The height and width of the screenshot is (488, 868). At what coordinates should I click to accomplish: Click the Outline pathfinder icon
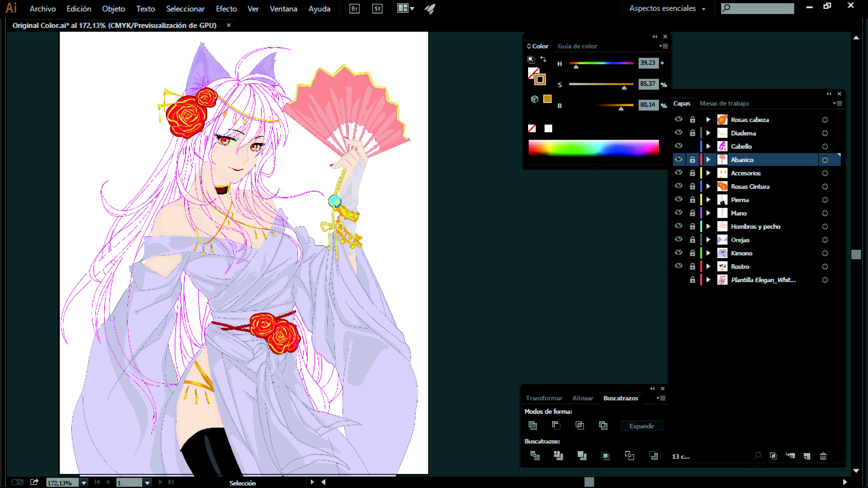629,456
